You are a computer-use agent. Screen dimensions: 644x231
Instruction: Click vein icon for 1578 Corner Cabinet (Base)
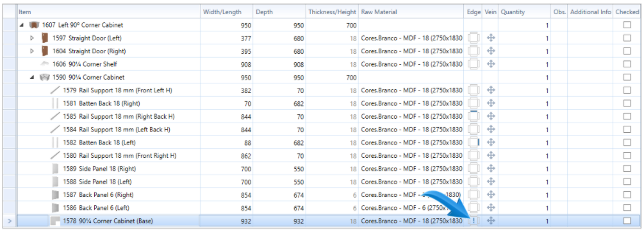tap(491, 221)
